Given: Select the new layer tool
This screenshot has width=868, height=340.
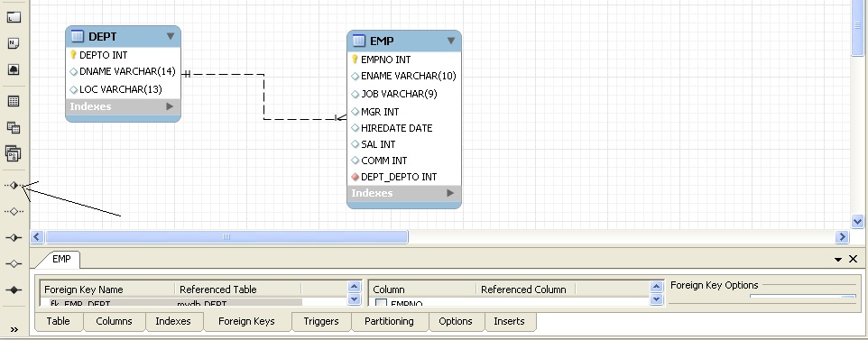Looking at the screenshot, I should [x=14, y=17].
